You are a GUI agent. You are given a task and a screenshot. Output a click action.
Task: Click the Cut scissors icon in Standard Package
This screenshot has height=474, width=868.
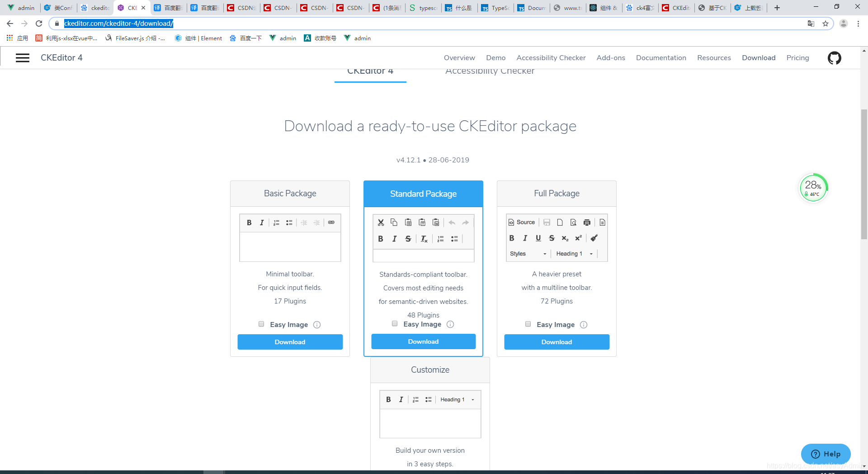(x=381, y=222)
